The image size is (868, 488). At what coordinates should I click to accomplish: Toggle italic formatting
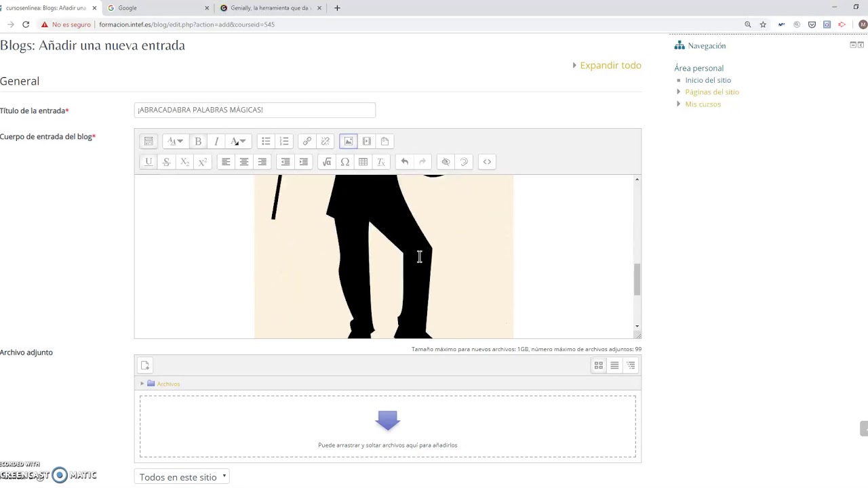[x=216, y=141]
